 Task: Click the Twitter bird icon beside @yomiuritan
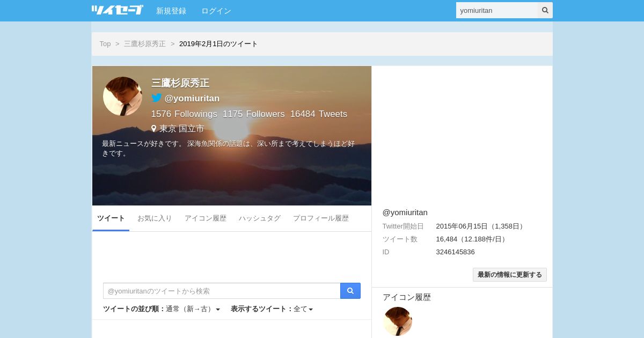[x=157, y=98]
